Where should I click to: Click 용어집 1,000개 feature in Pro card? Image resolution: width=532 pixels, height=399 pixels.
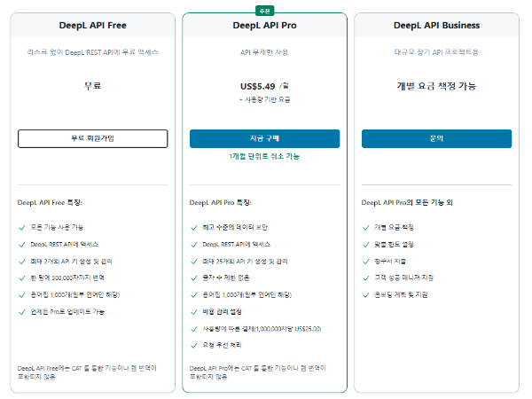click(x=247, y=295)
